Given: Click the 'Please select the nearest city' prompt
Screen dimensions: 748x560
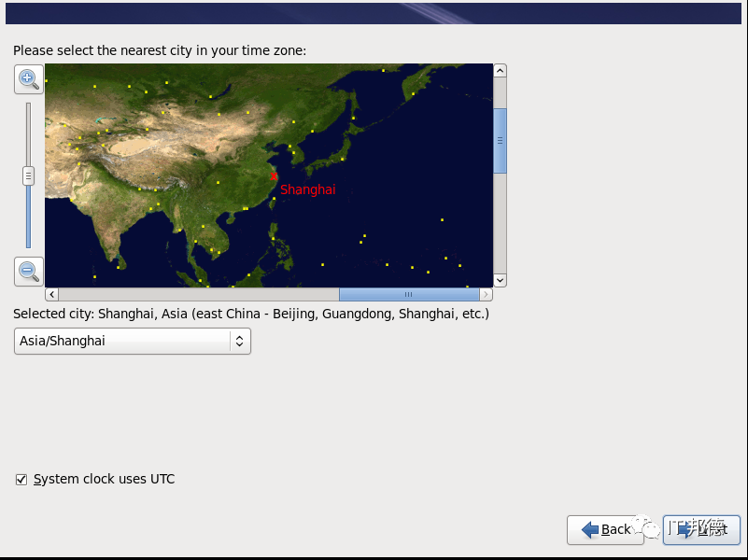Looking at the screenshot, I should point(160,50).
